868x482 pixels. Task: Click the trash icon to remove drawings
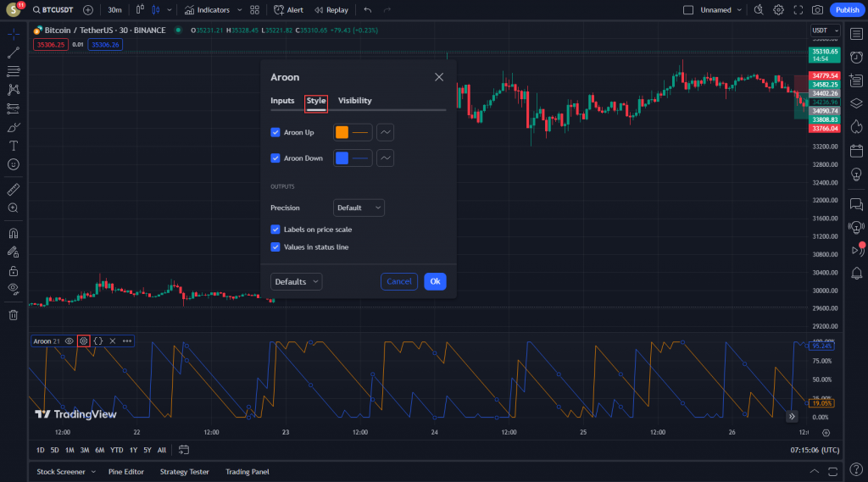[14, 315]
